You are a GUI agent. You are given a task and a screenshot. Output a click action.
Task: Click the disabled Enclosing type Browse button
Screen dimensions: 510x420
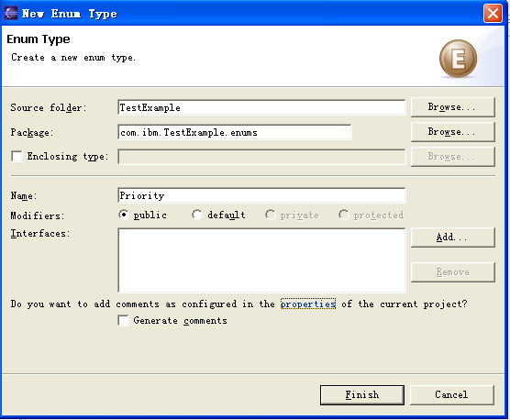pos(453,157)
